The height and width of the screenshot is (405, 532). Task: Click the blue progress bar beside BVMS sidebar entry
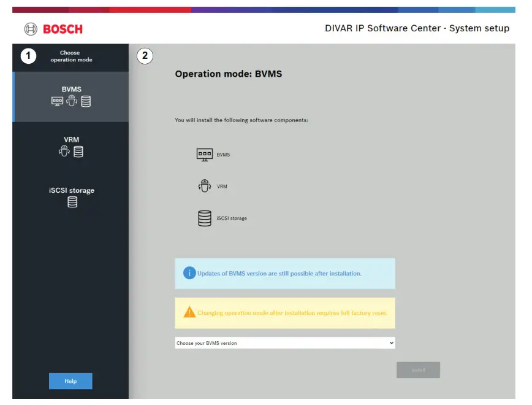point(15,96)
